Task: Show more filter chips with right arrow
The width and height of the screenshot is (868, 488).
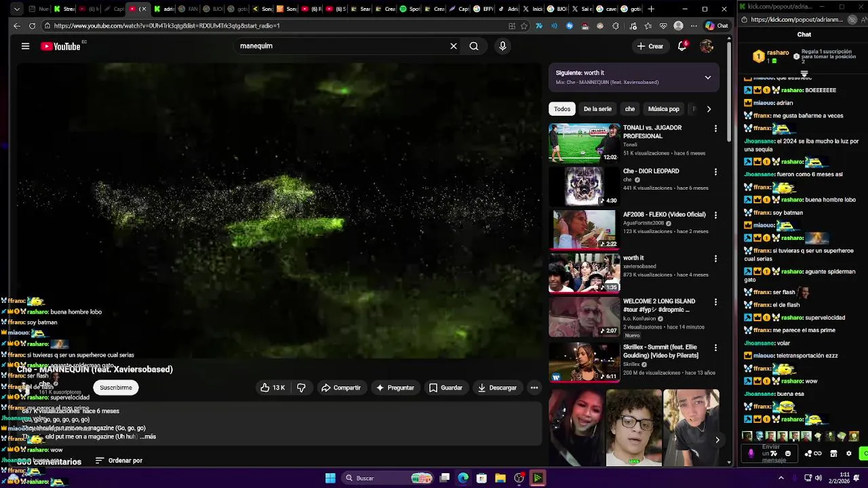Action: tap(709, 109)
